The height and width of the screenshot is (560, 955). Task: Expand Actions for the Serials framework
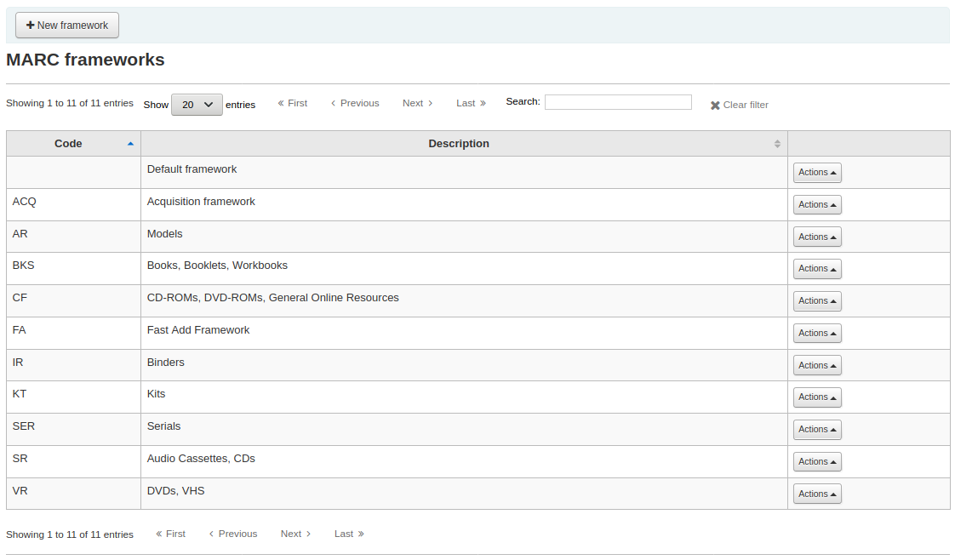[817, 430]
